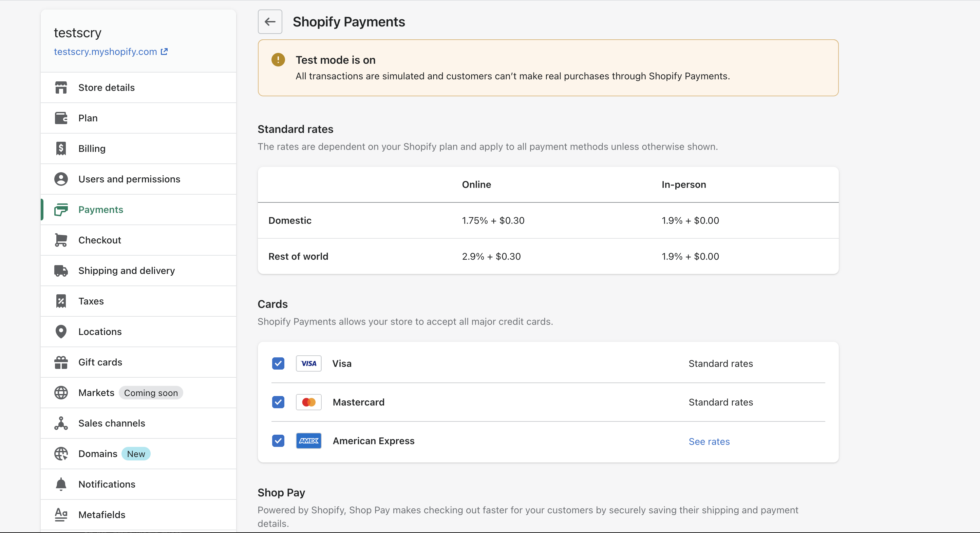
Task: Go to Sales channels settings
Action: [x=111, y=423]
